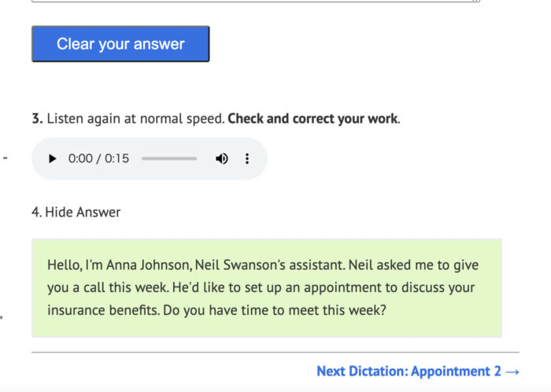The width and height of the screenshot is (551, 392).
Task: Click the 'Listen again at normal speed' instruction
Action: point(135,119)
